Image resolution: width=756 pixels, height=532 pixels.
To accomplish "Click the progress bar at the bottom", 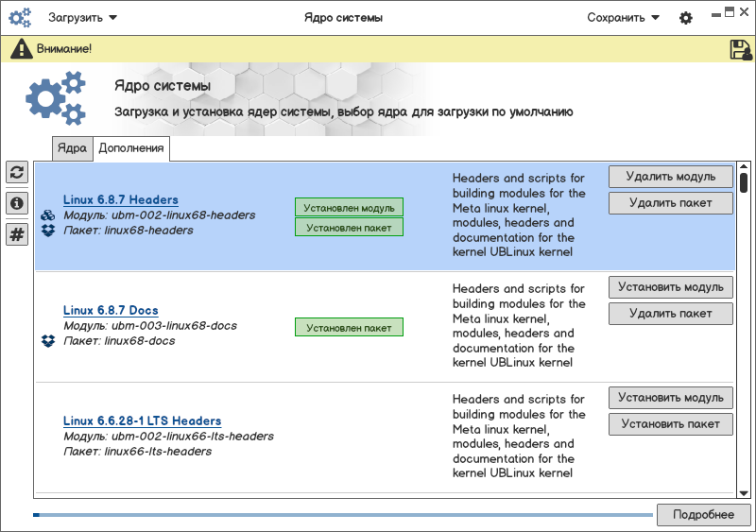I will 342,515.
